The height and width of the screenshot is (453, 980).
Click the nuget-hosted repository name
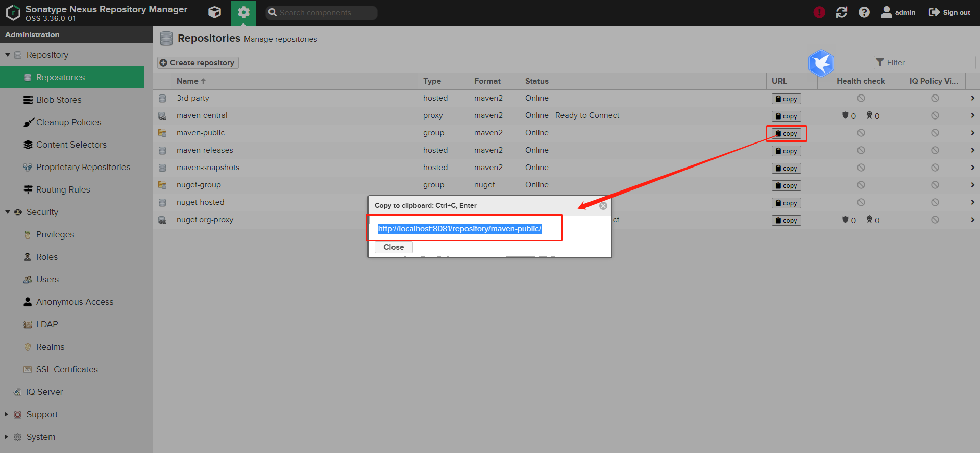(201, 202)
